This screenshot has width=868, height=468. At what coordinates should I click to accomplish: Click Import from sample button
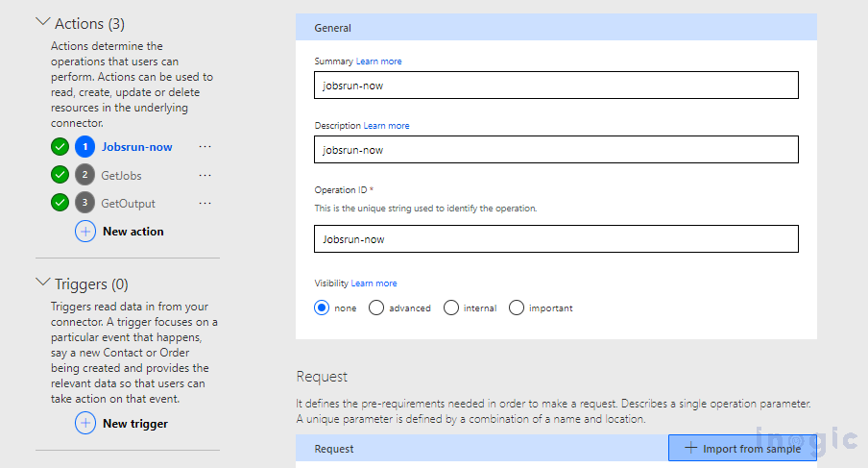[742, 448]
